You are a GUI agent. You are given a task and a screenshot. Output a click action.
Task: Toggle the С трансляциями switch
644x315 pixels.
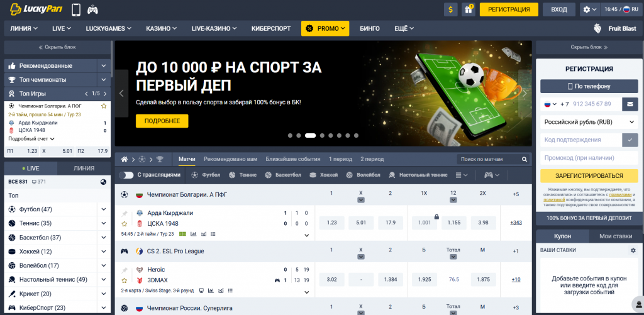126,175
